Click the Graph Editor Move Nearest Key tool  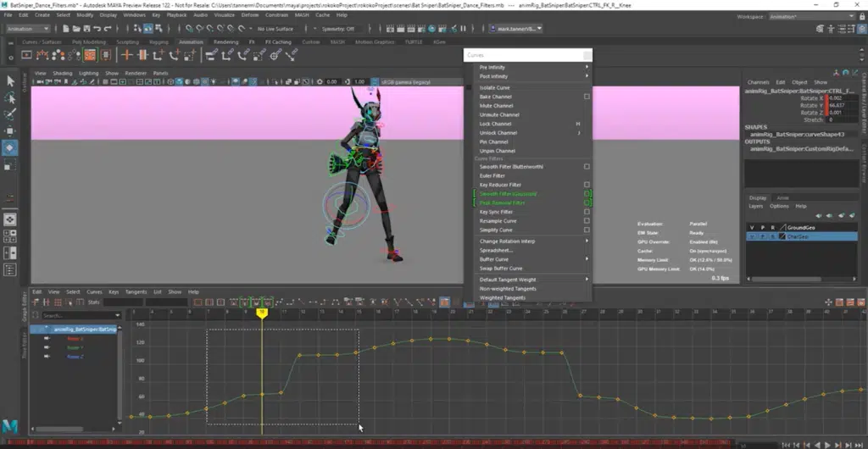pos(35,302)
